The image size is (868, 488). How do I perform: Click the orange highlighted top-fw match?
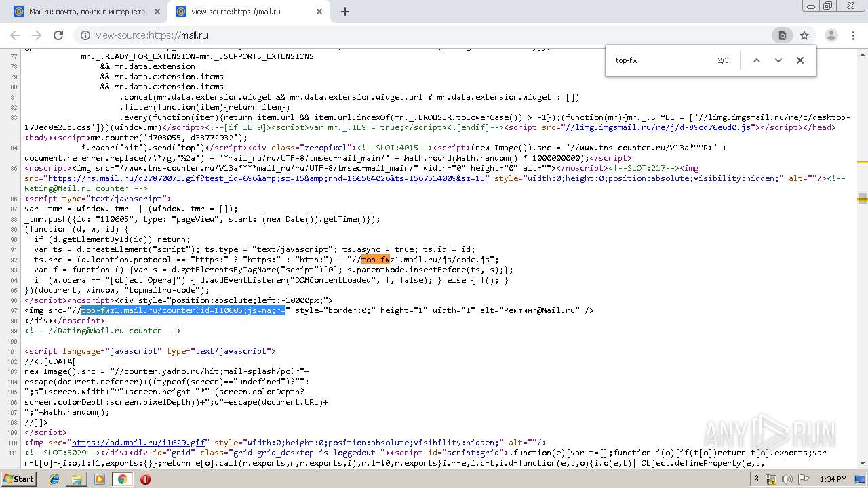[376, 260]
